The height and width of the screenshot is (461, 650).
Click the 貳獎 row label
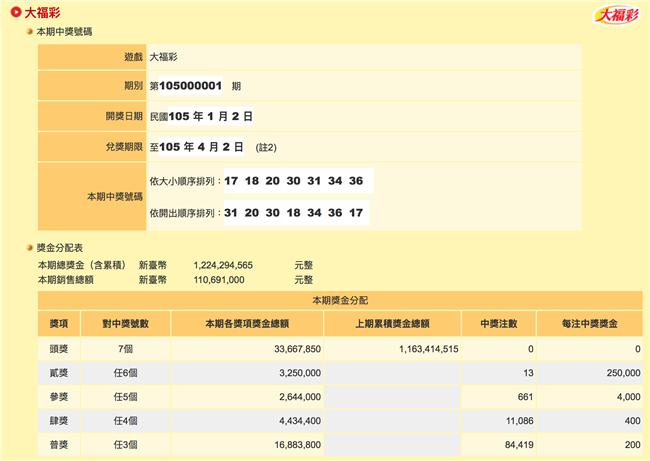coord(59,373)
